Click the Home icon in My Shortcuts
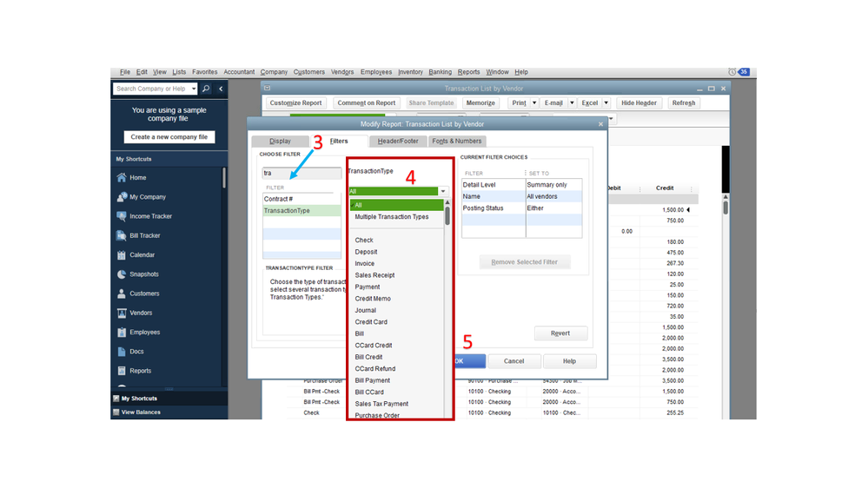The width and height of the screenshot is (868, 488). pos(122,178)
